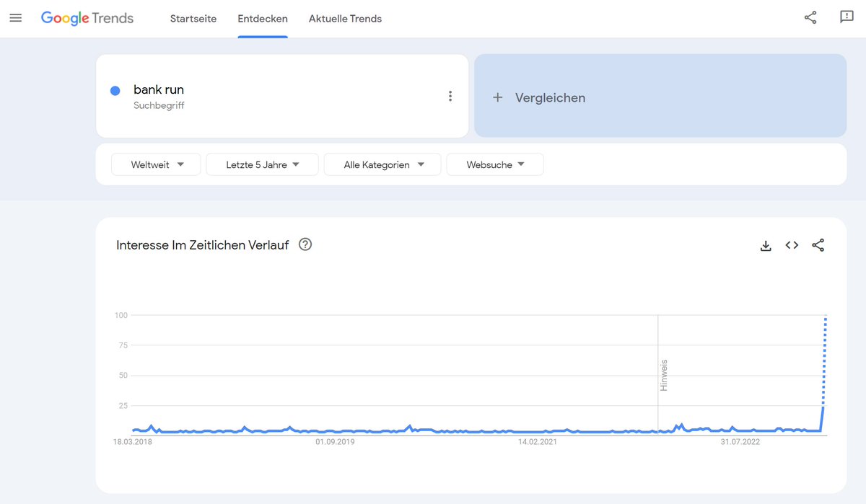
Task: Open the Weltweit region dropdown
Action: [x=156, y=164]
